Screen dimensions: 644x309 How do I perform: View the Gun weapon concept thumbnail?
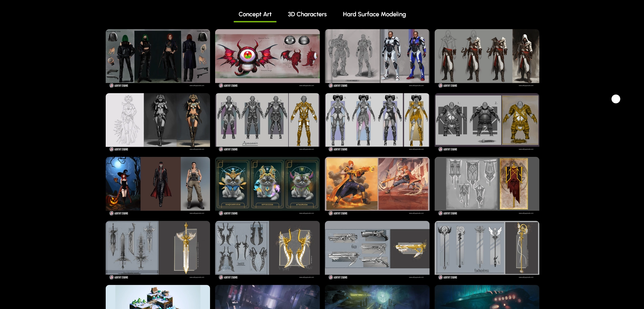pyautogui.click(x=377, y=250)
